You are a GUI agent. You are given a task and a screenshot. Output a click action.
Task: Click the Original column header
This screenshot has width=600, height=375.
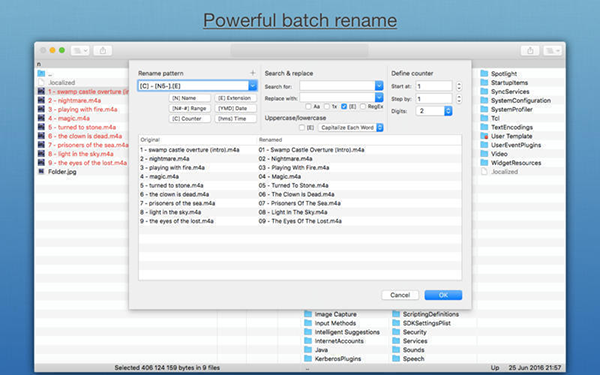pos(197,140)
